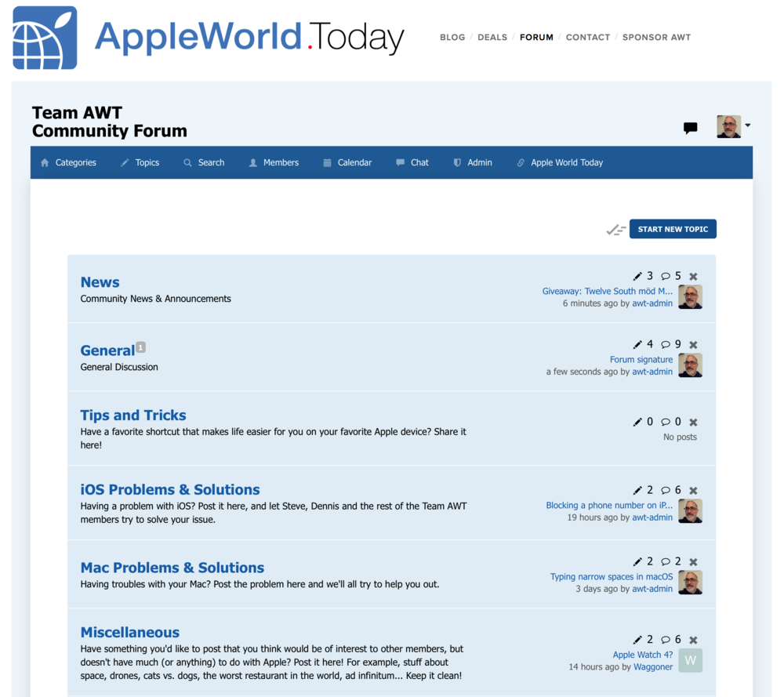Click the Waggoner 'W' avatar
This screenshot has height=697, width=784.
(x=691, y=660)
